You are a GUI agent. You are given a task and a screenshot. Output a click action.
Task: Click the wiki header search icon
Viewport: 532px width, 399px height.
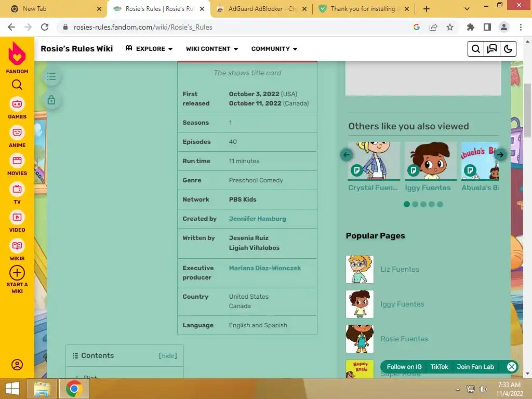tap(476, 49)
